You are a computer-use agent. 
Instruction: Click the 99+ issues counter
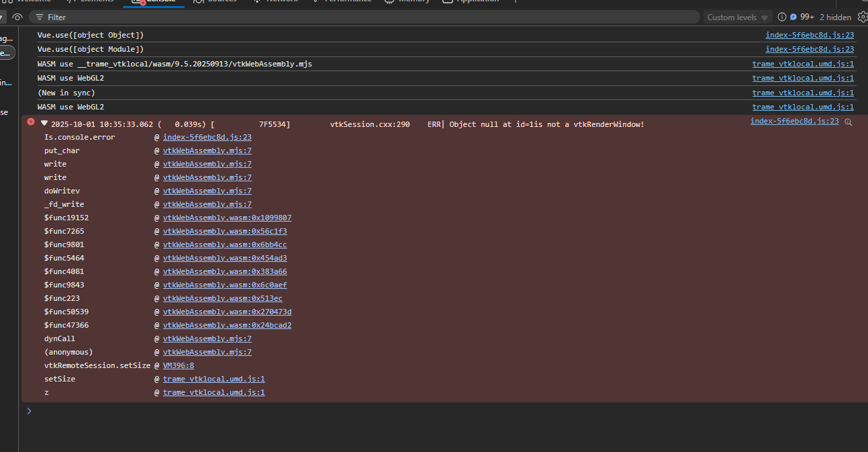tap(807, 17)
